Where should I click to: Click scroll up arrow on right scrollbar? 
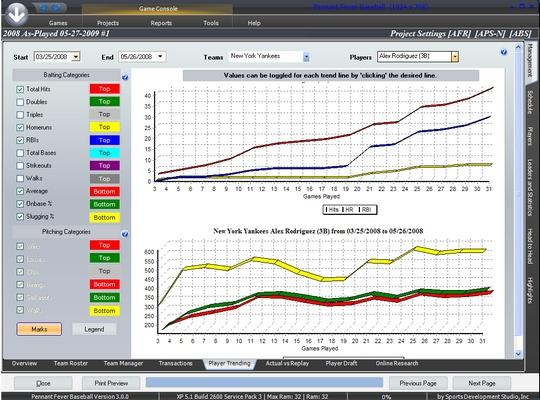coord(518,47)
